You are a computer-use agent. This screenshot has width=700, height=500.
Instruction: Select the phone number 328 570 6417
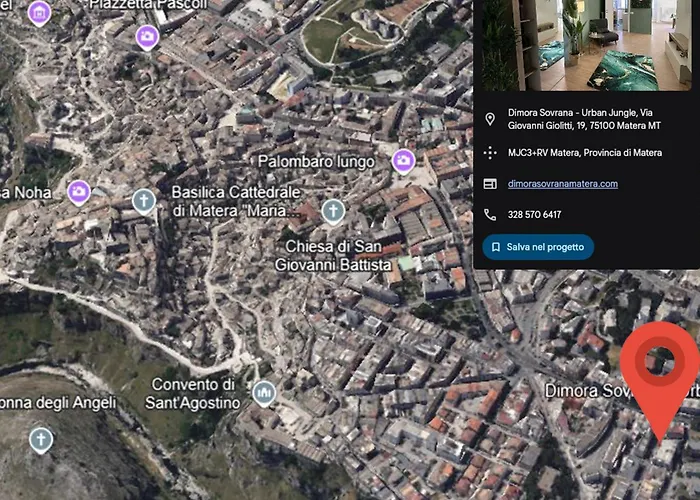(x=534, y=215)
